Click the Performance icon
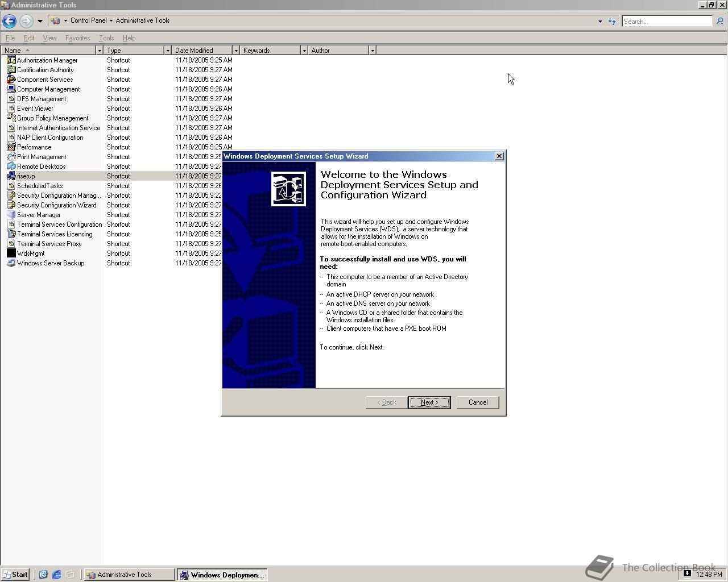 coord(11,147)
